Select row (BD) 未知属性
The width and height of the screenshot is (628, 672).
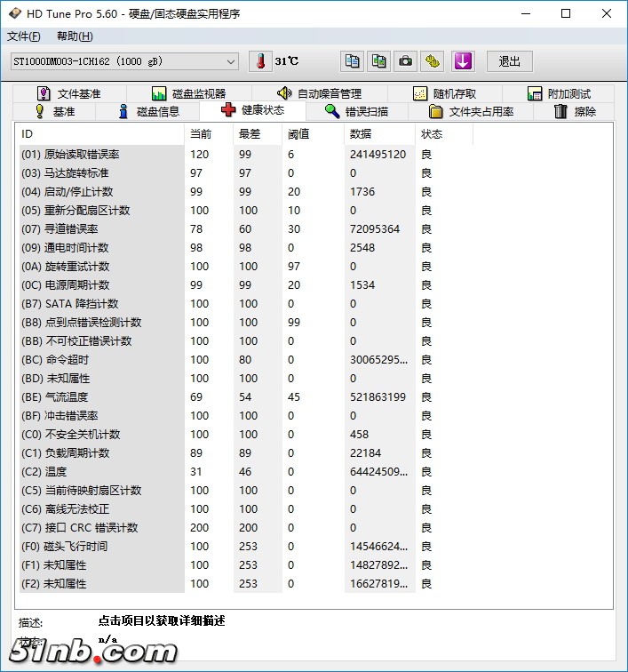coord(246,379)
